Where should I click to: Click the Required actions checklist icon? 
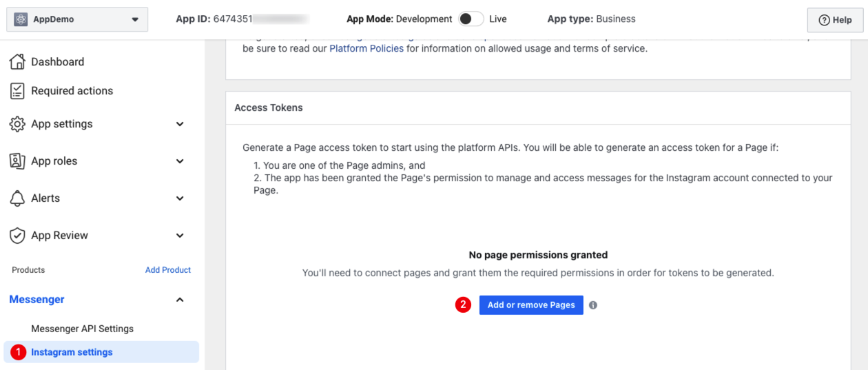[x=17, y=91]
